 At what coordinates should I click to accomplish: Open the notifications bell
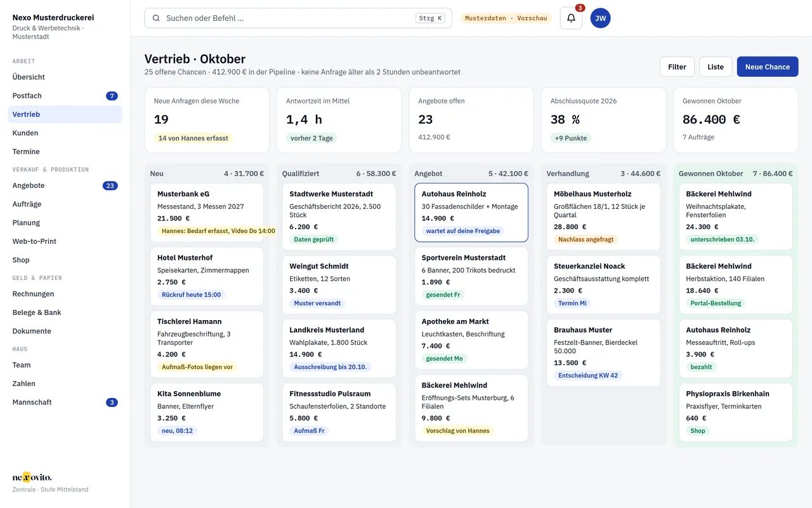click(x=571, y=18)
